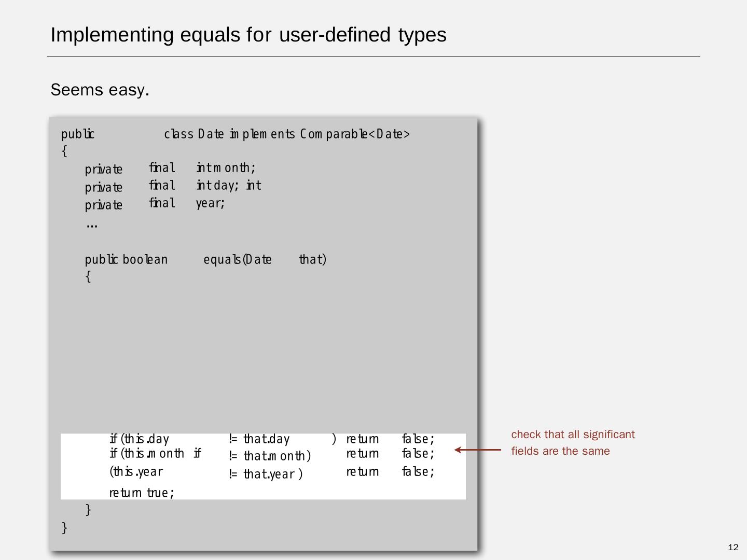The image size is (747, 560).
Task: Click the opening brace under class declaration
Action: tap(64, 151)
